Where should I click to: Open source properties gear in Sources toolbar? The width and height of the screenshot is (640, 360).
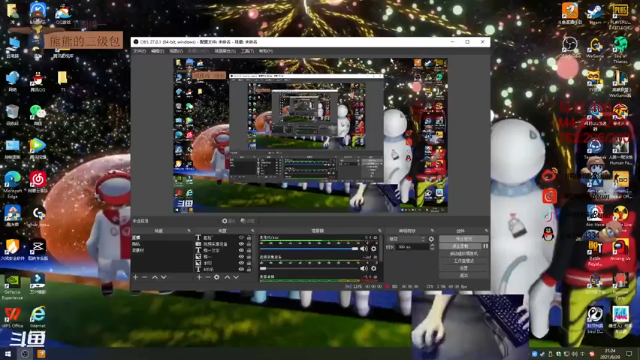(x=217, y=277)
